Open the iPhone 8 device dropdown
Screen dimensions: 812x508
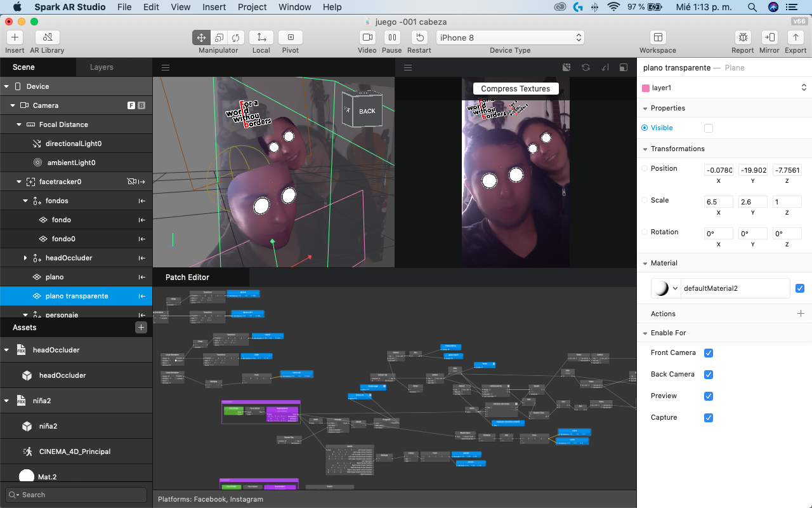click(x=509, y=37)
